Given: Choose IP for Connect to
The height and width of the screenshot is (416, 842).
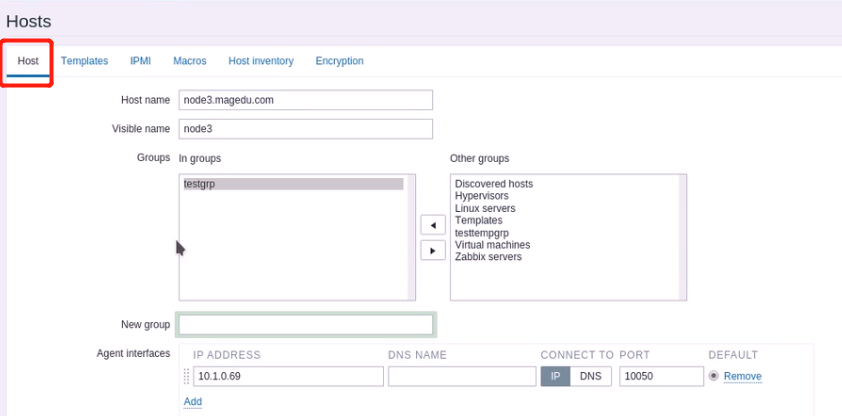Looking at the screenshot, I should click(555, 376).
